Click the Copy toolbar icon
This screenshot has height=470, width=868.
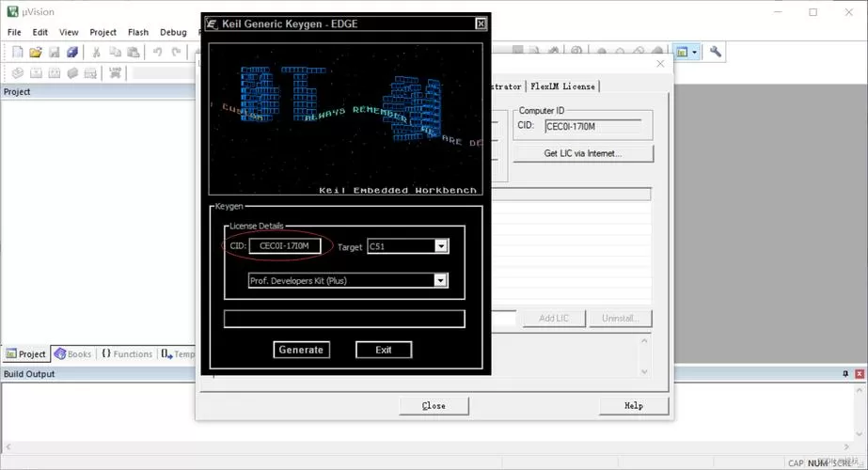115,52
